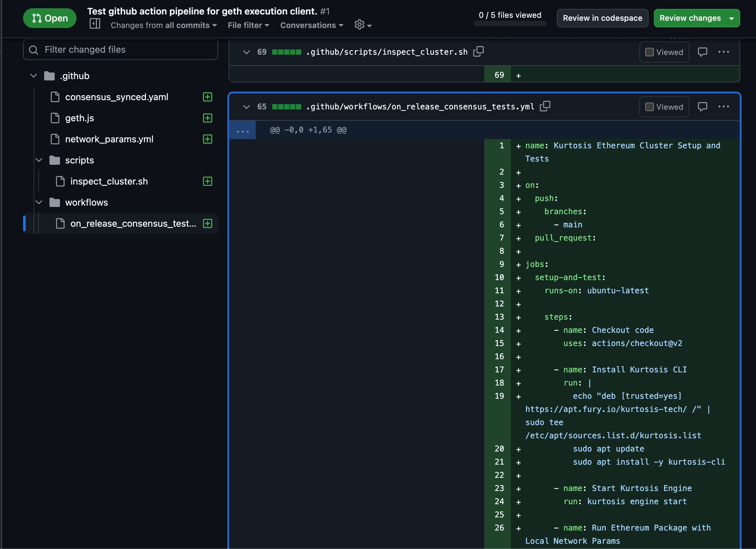Collapse the inspect_cluster.sh diff

(x=246, y=52)
